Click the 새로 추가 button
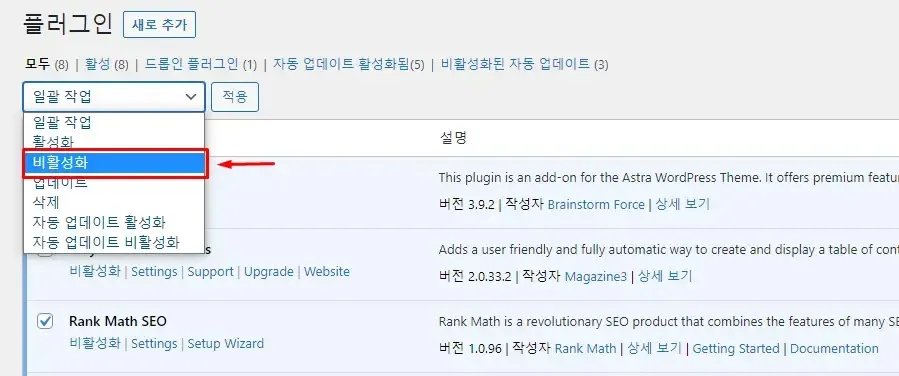This screenshot has height=376, width=899. 159,25
